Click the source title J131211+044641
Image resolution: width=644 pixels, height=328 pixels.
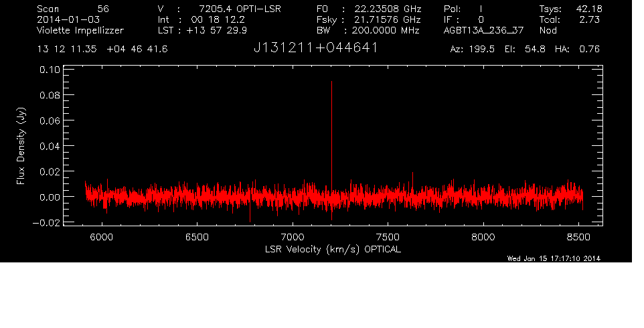click(x=316, y=48)
